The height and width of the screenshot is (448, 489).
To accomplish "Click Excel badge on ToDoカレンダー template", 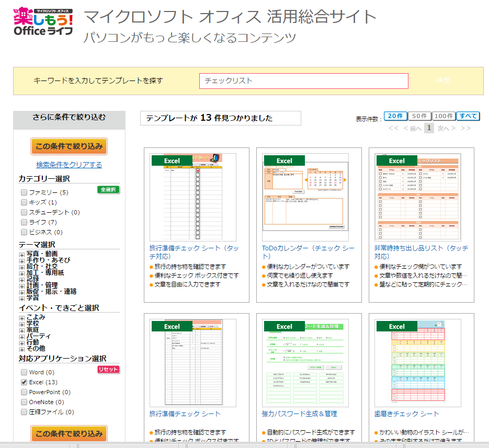I will [285, 160].
